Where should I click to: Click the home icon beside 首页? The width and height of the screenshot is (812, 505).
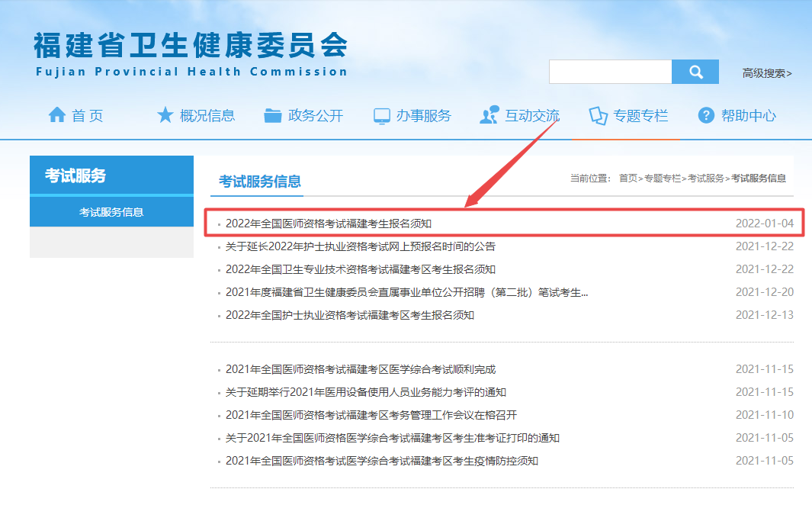(x=57, y=115)
